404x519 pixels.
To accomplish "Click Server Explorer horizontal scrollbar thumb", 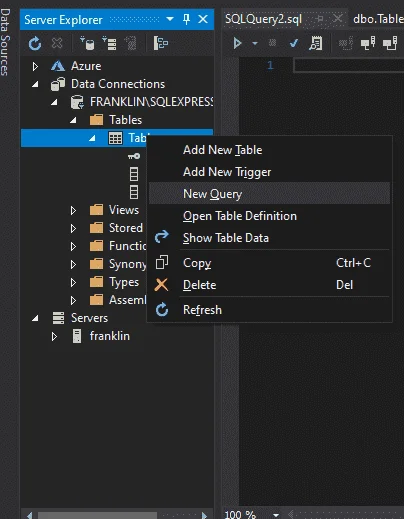I will [97, 516].
